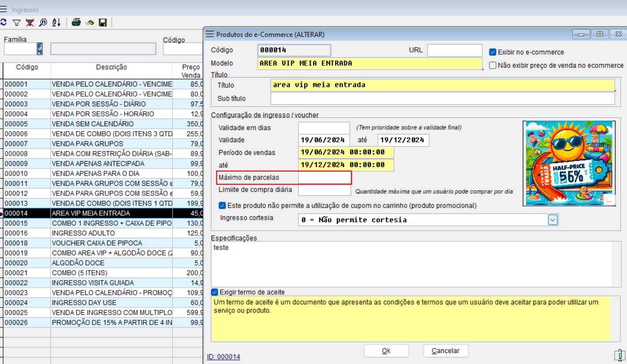Image resolution: width=627 pixels, height=364 pixels.
Task: Click the Ok button
Action: [386, 351]
